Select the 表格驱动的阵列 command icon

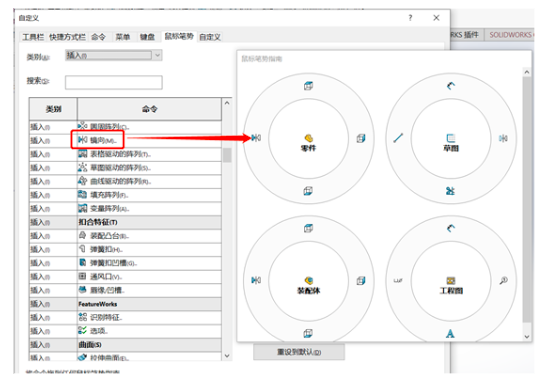(x=82, y=154)
